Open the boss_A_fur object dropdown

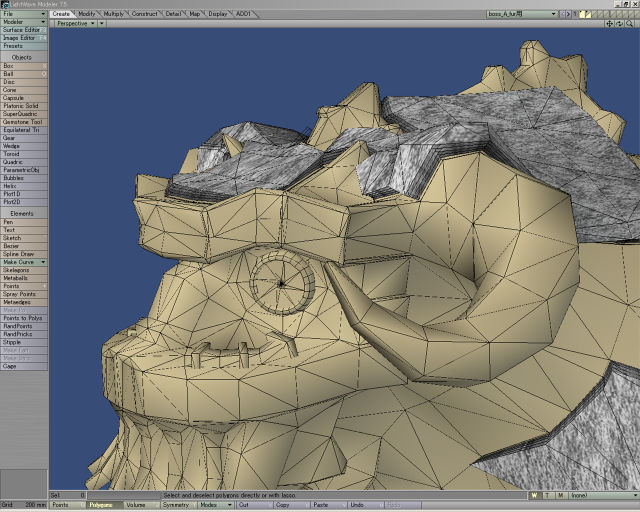click(x=522, y=14)
